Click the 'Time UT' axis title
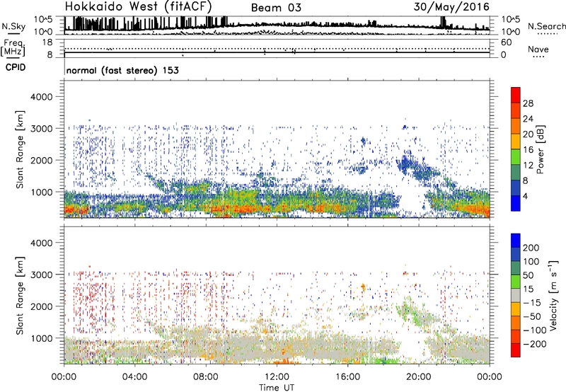 [277, 387]
